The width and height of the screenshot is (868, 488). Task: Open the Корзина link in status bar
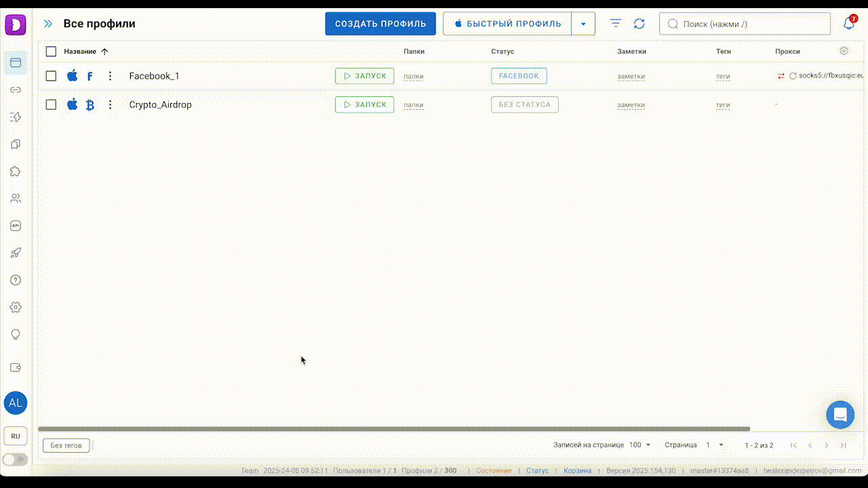(577, 470)
